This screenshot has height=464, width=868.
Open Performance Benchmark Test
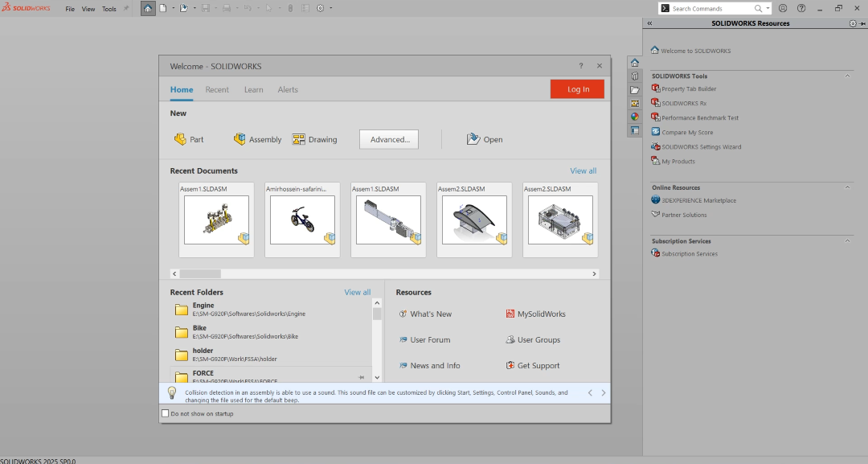pyautogui.click(x=694, y=117)
